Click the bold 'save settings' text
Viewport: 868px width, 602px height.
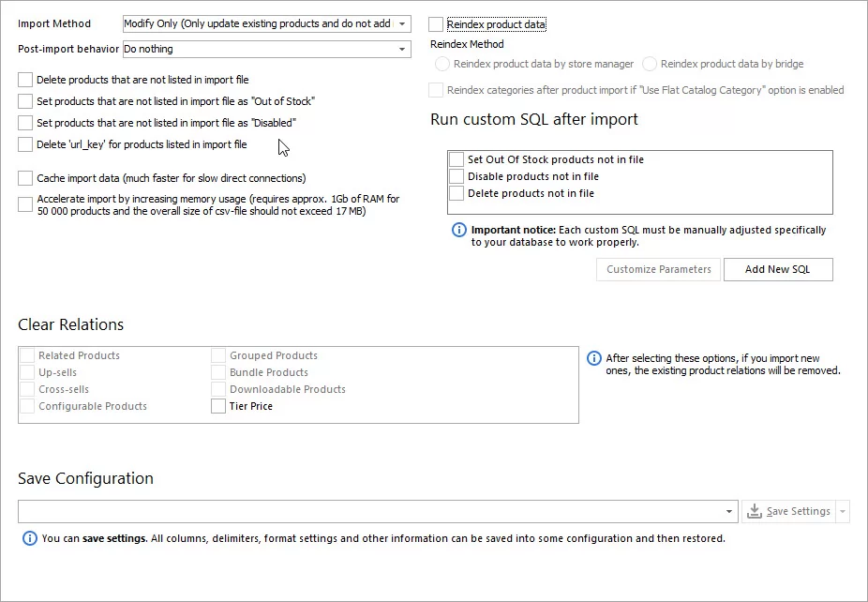click(115, 538)
